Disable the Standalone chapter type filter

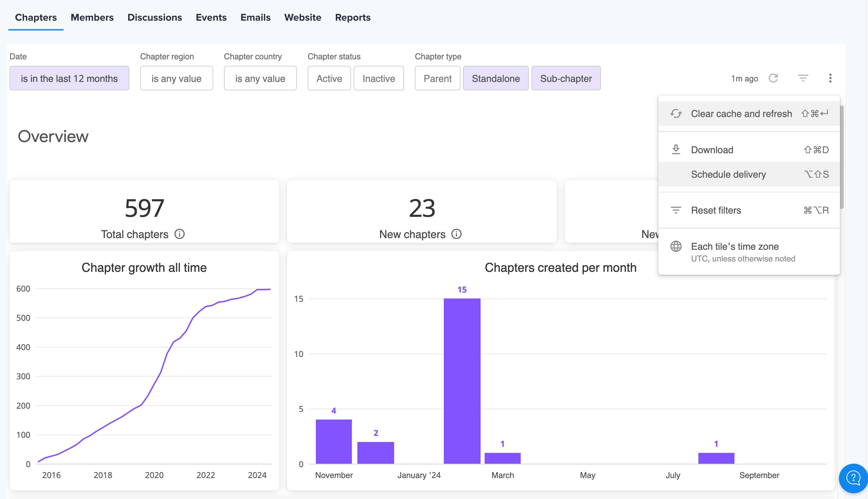[x=496, y=78]
